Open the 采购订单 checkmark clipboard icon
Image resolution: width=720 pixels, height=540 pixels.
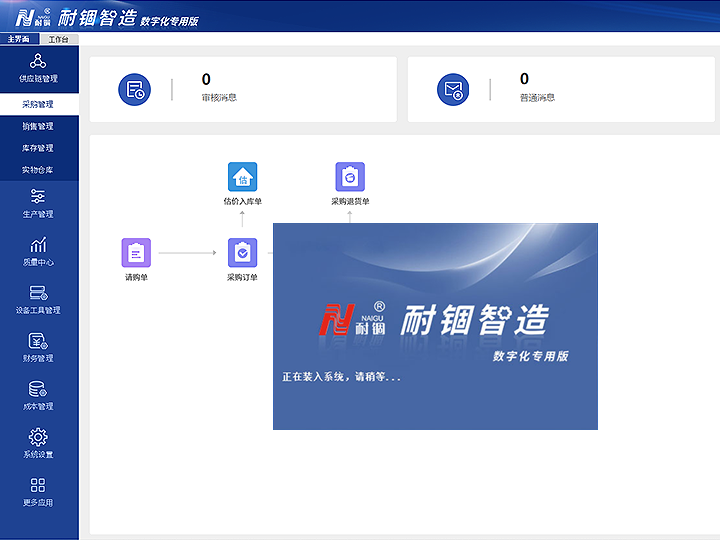[x=242, y=253]
